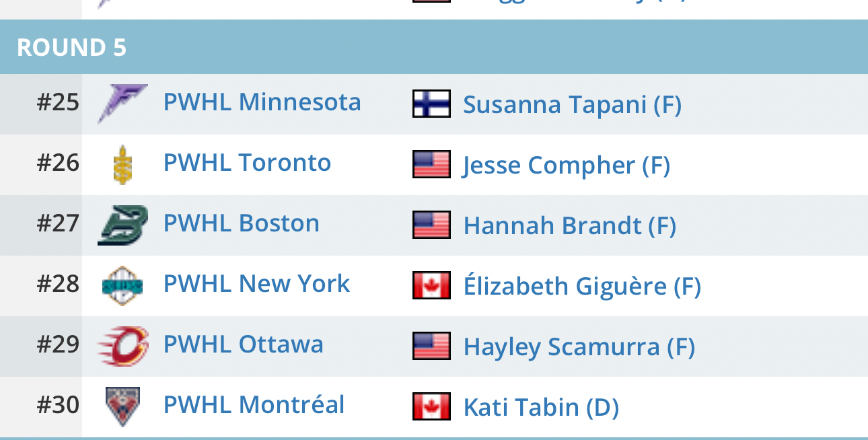Click the Canada flag beside Élizabeth Giguère
The height and width of the screenshot is (440, 868).
(x=431, y=286)
